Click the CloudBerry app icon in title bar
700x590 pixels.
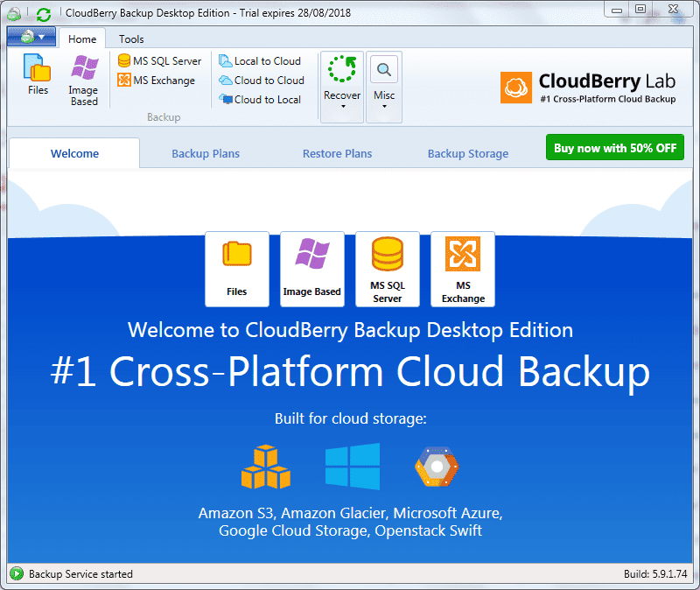(x=14, y=14)
